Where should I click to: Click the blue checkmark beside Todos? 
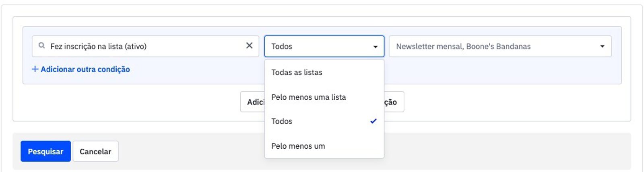pos(374,121)
